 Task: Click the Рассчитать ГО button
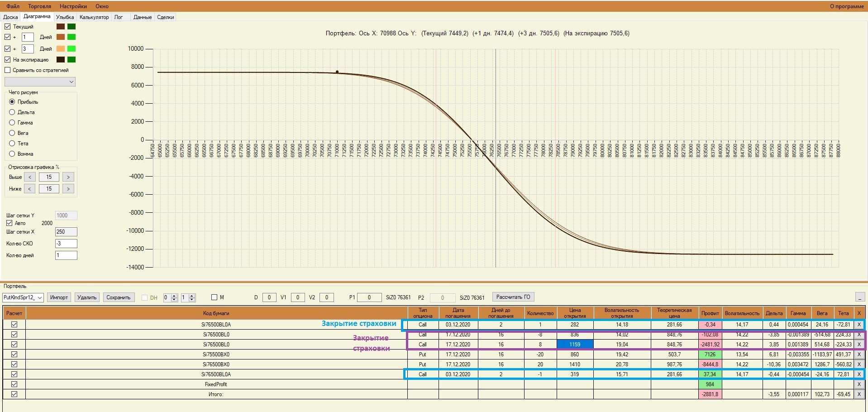click(x=513, y=297)
